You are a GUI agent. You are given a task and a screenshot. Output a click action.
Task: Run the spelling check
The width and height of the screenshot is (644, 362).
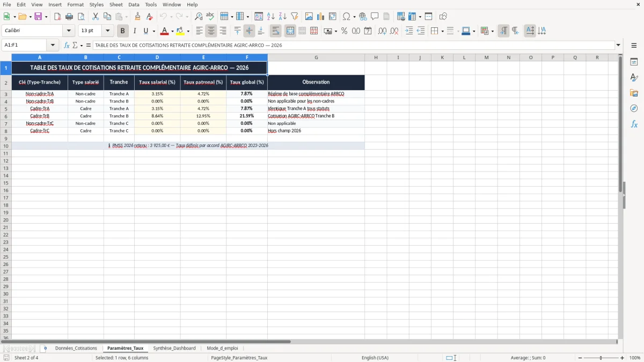210,17
